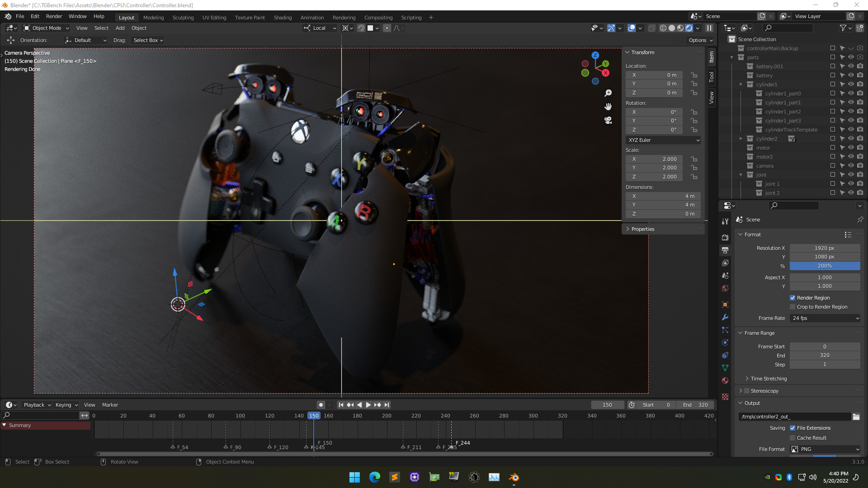Open the Select Box drag option

pyautogui.click(x=148, y=40)
